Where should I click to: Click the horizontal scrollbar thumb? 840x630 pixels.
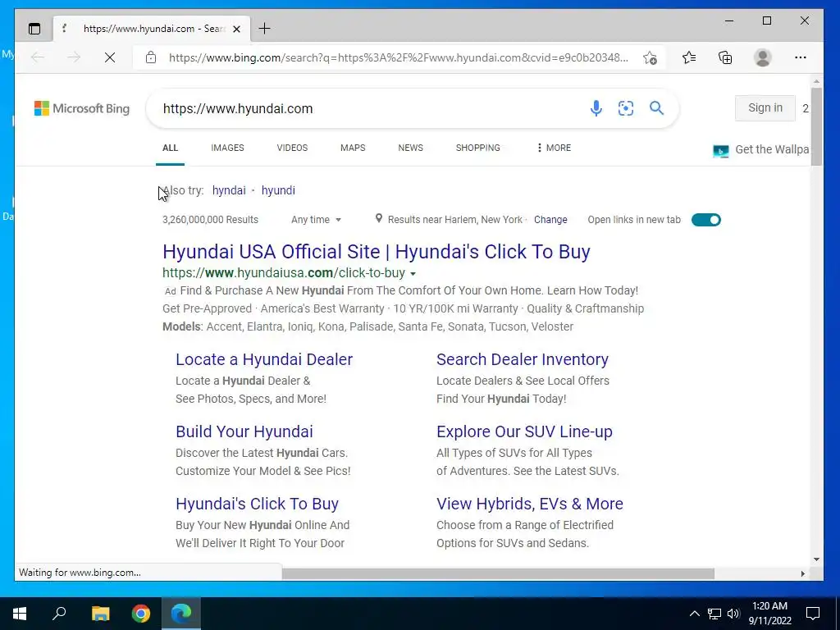(x=498, y=573)
